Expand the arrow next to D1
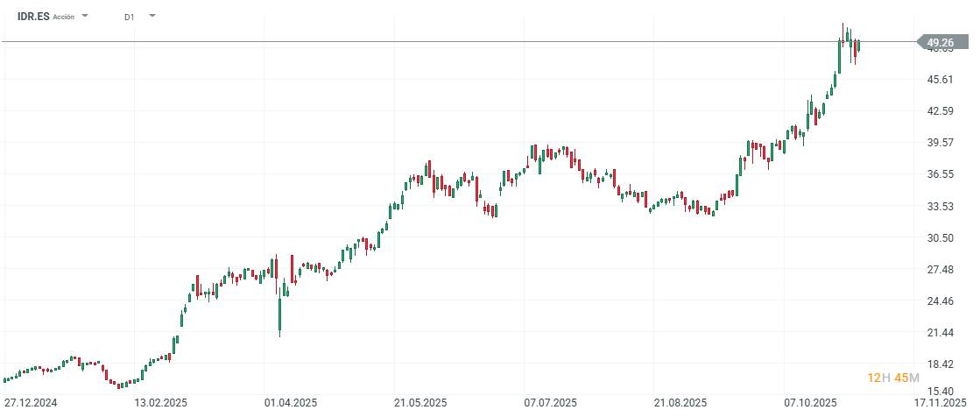This screenshot has width=980, height=417. (x=152, y=16)
